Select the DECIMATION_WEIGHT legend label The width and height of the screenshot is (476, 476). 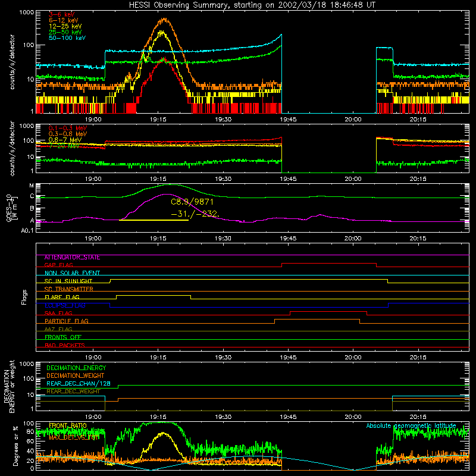click(x=76, y=375)
